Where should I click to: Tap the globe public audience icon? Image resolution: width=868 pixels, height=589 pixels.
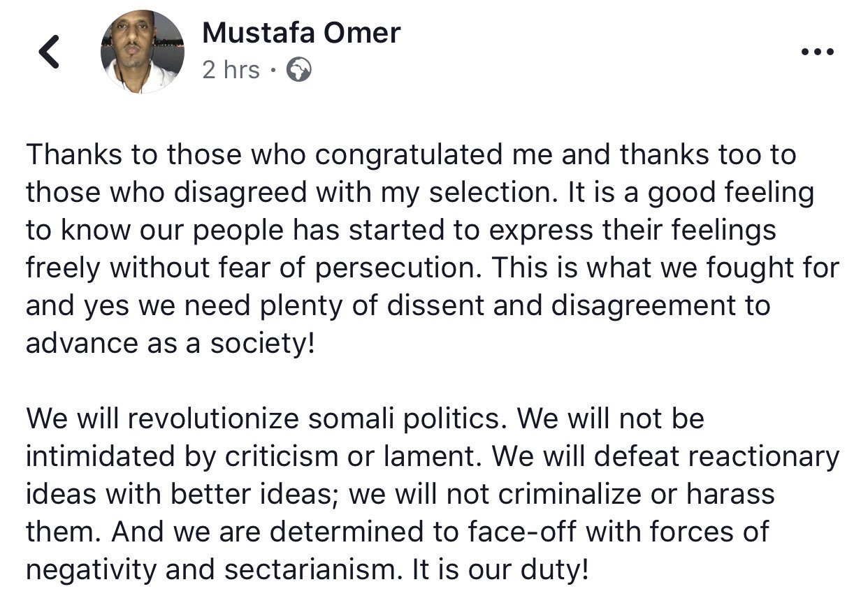tap(298, 70)
